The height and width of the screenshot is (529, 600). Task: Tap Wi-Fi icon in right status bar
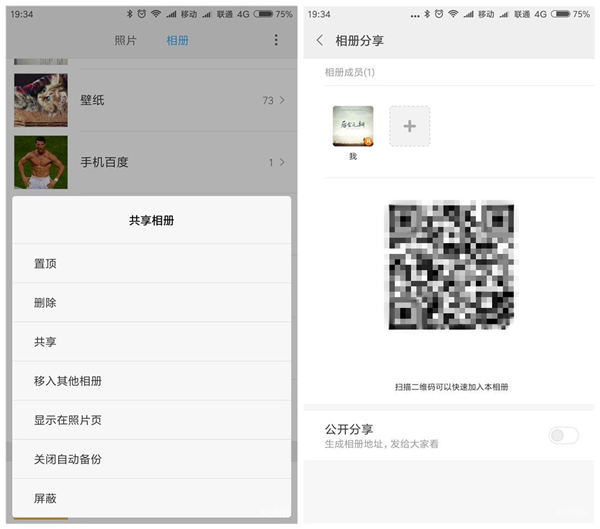pyautogui.click(x=453, y=14)
